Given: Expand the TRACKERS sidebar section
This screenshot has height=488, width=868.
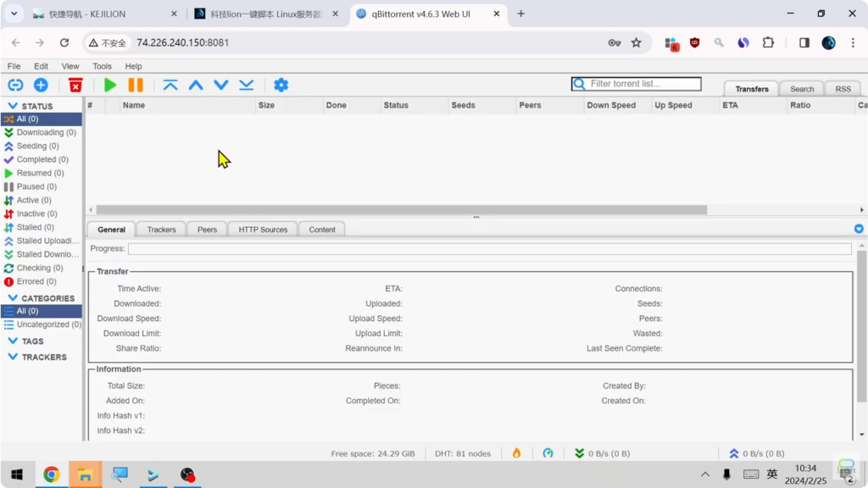Looking at the screenshot, I should tap(13, 358).
